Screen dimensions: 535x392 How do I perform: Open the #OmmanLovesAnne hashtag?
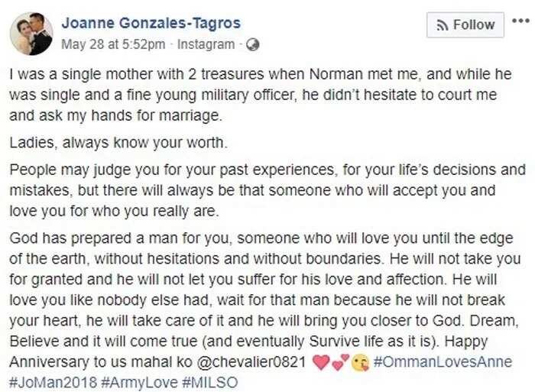(x=443, y=361)
